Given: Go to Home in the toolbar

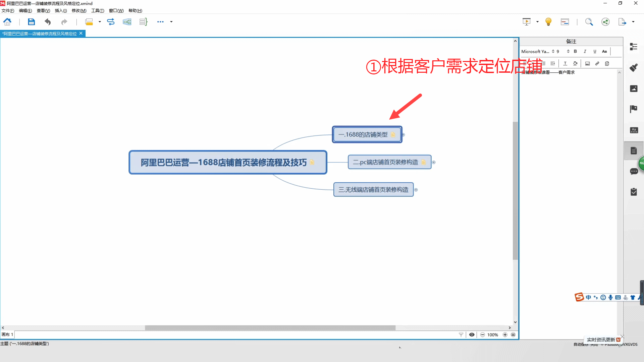Looking at the screenshot, I should (7, 22).
